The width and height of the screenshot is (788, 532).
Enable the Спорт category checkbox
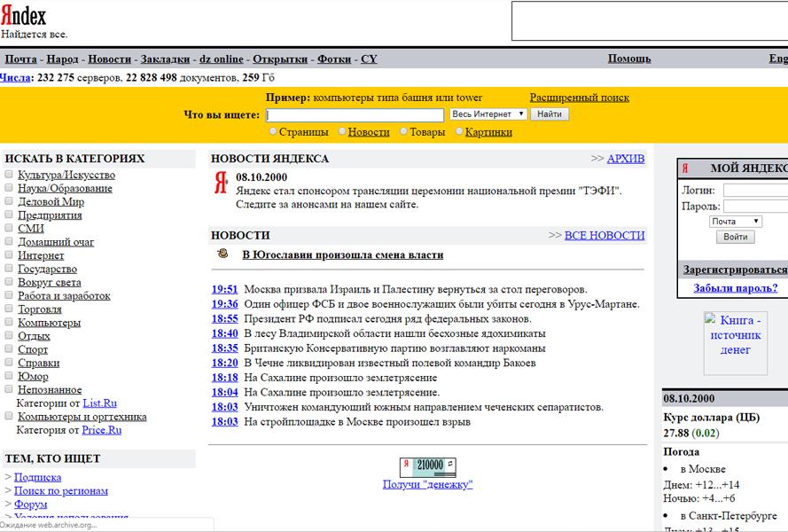(9, 349)
